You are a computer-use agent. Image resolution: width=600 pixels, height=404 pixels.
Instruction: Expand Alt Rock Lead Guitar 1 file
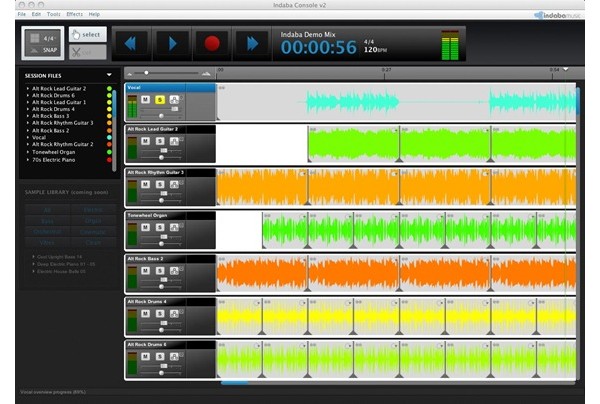pos(28,102)
